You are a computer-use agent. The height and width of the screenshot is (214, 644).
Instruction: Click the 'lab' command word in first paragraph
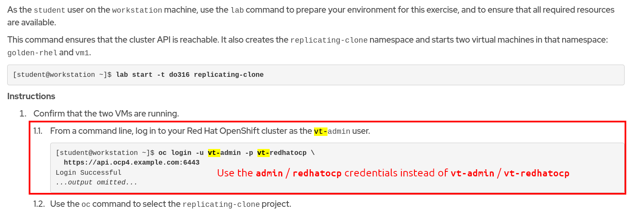237,10
